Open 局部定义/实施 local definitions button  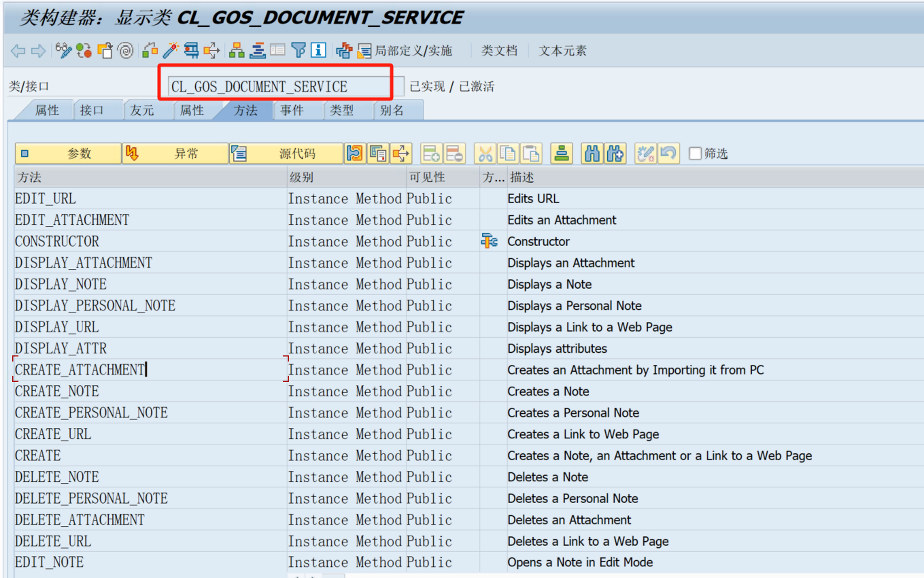click(406, 50)
